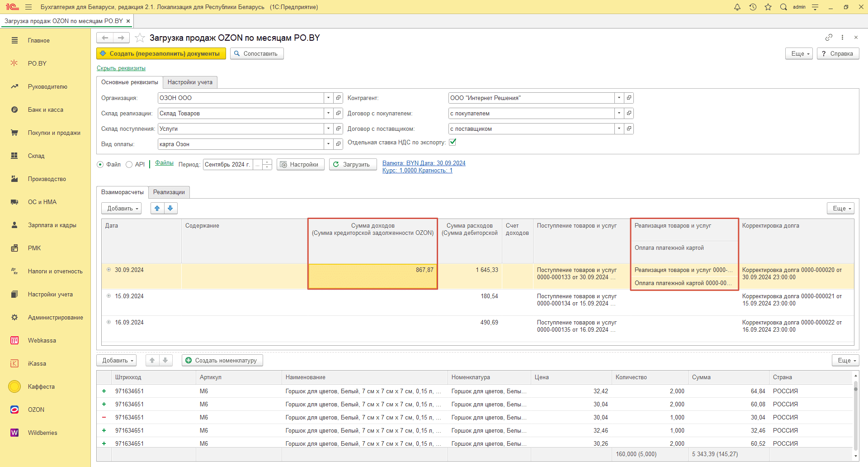Open Контрагент linked record icon

click(x=629, y=98)
